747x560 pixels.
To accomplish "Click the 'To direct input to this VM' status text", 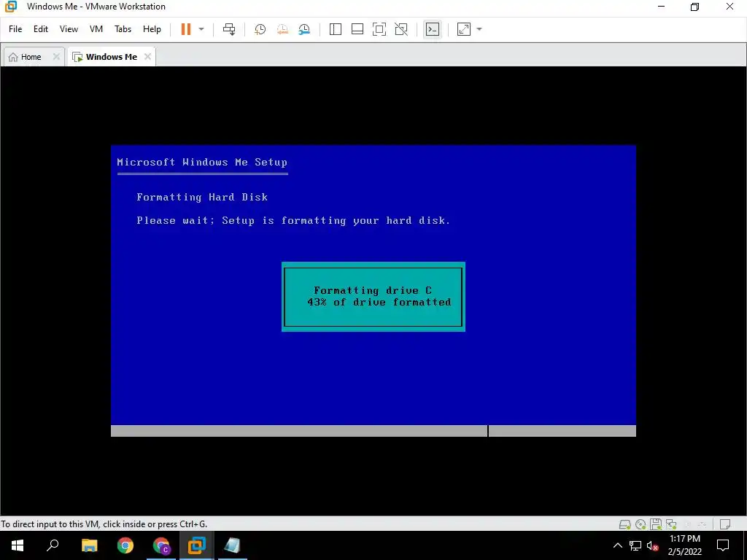I will (104, 524).
